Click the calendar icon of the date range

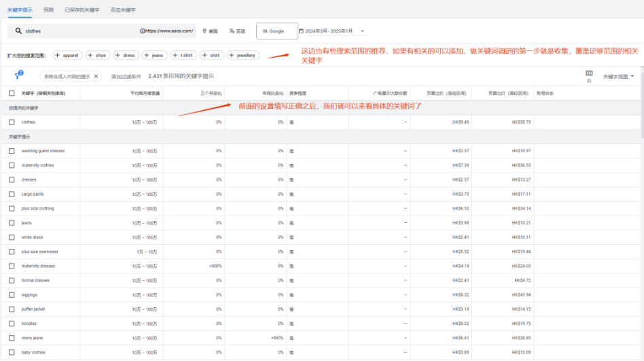pyautogui.click(x=301, y=31)
